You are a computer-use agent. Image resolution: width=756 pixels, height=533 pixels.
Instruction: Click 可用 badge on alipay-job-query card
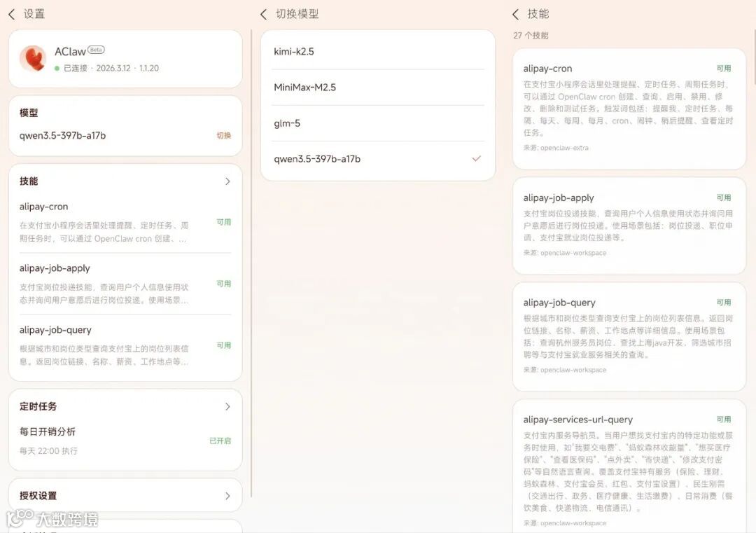(724, 303)
